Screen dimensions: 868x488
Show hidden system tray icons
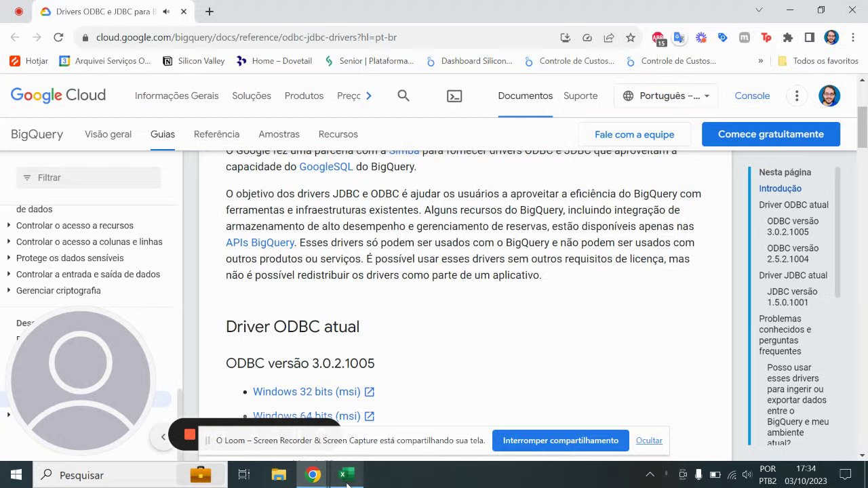click(650, 474)
